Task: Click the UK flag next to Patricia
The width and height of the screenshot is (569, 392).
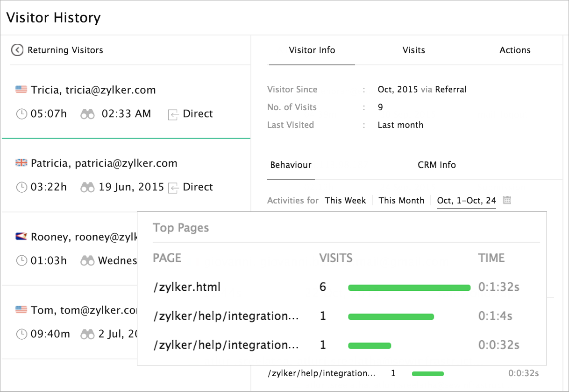Action: tap(21, 163)
